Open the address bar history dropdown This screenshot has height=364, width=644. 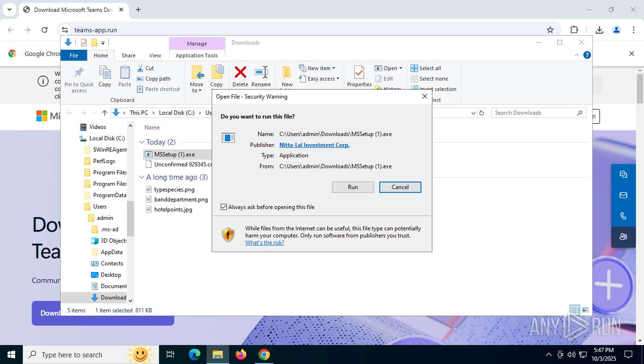[x=473, y=113]
